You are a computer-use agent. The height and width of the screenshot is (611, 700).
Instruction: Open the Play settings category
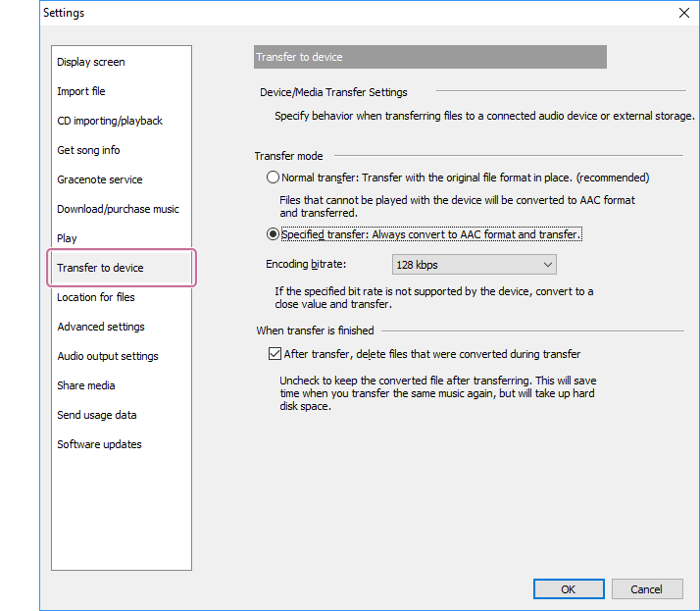pyautogui.click(x=67, y=238)
